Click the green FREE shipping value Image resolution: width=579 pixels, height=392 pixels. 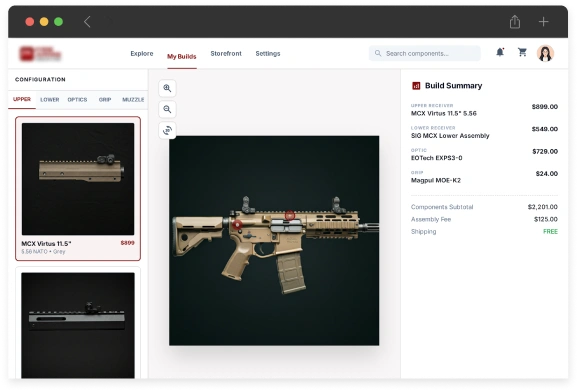(550, 231)
